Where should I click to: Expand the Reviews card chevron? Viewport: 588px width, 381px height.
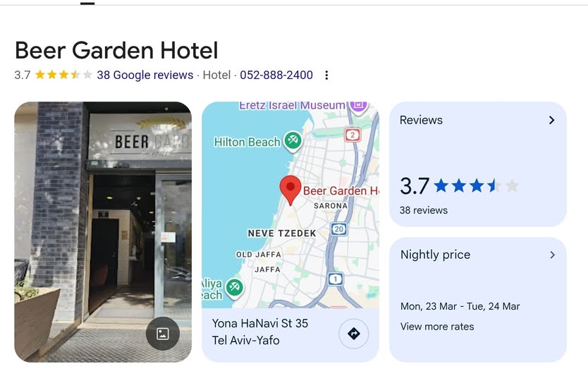(551, 120)
